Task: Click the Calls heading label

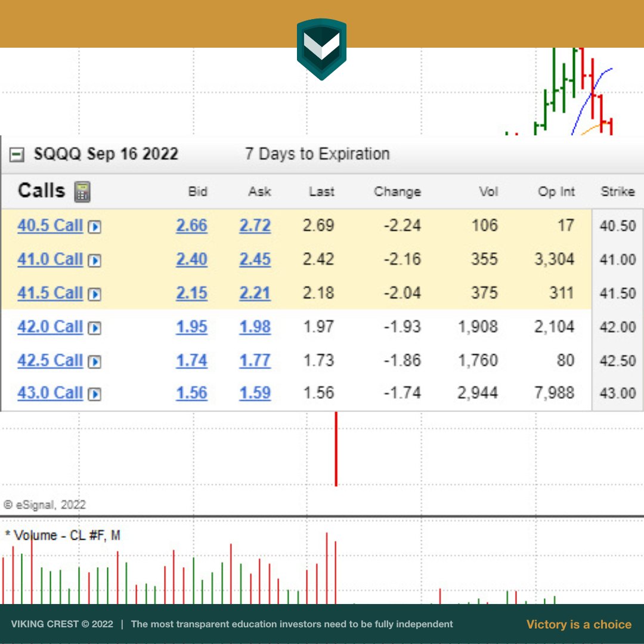Action: pyautogui.click(x=42, y=191)
